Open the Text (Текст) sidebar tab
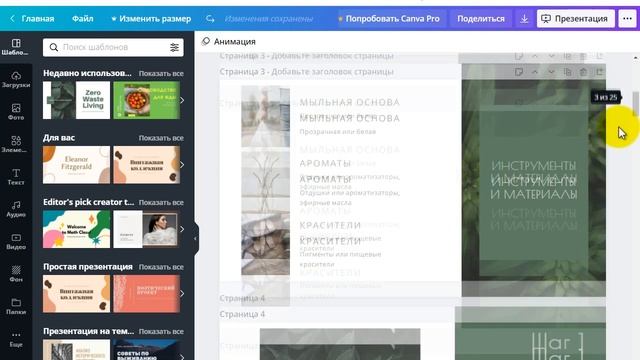 (16, 177)
